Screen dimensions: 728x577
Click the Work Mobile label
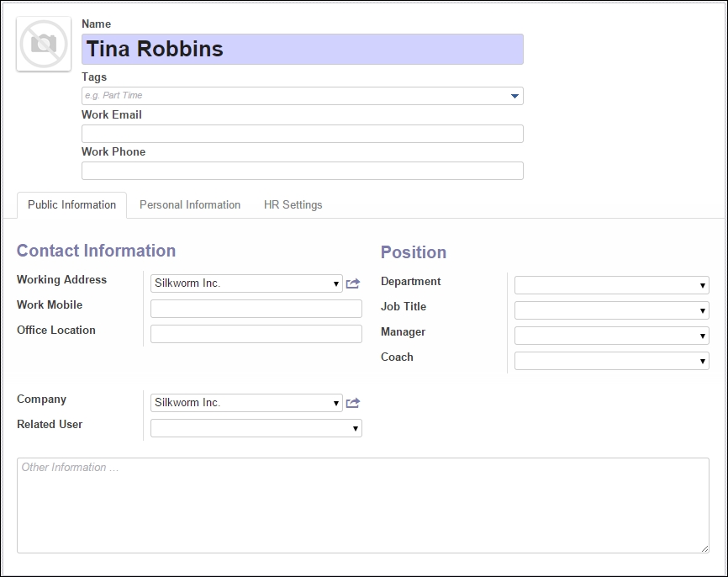50,304
